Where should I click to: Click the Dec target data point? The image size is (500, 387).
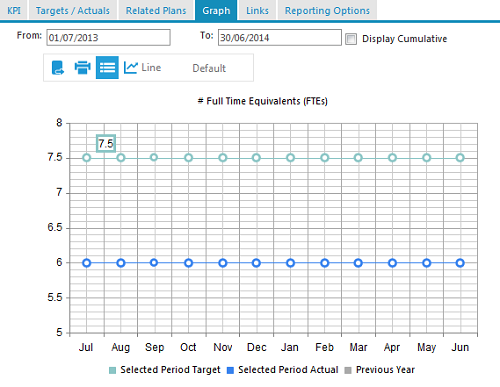point(256,158)
